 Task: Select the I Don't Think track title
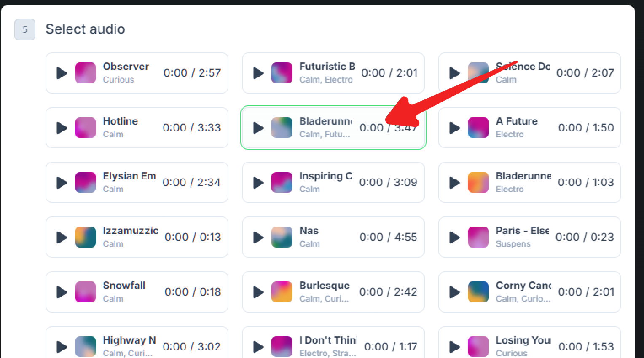(x=328, y=340)
